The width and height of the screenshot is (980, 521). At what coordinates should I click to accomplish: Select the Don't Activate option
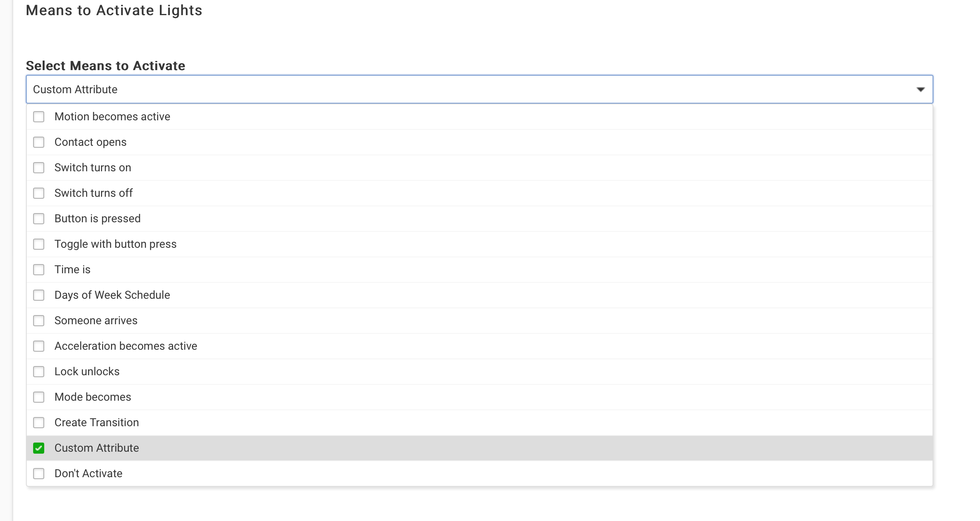coord(89,474)
